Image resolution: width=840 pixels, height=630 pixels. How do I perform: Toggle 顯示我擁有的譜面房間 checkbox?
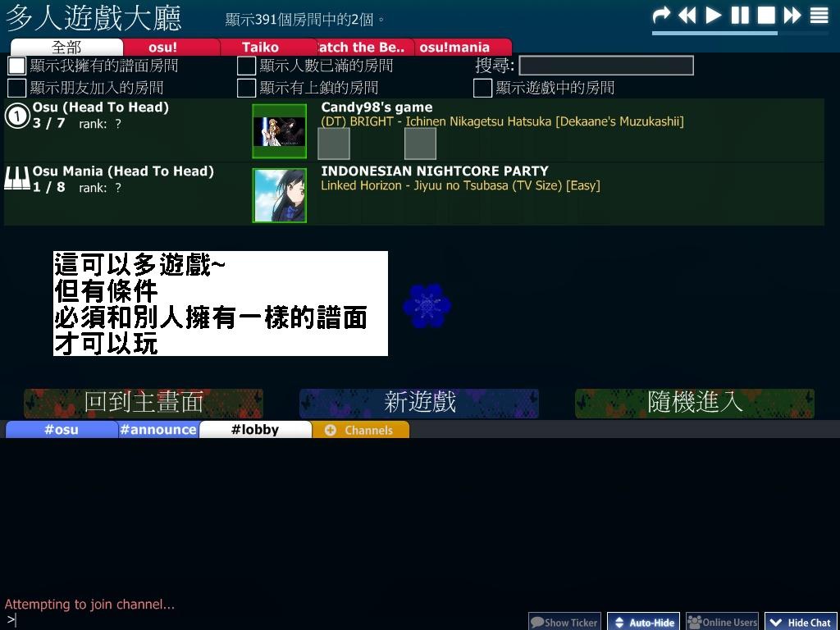[16, 66]
